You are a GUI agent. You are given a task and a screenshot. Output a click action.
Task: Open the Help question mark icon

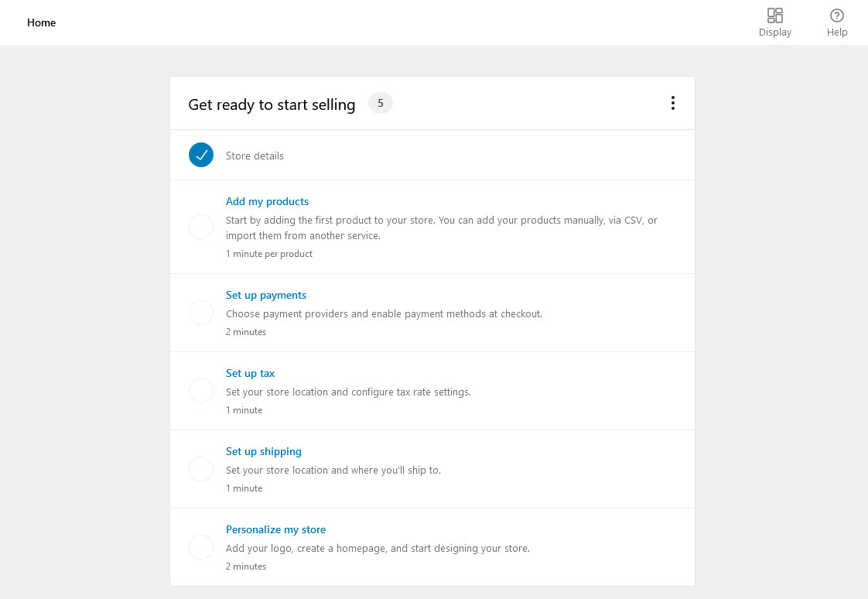tap(836, 15)
